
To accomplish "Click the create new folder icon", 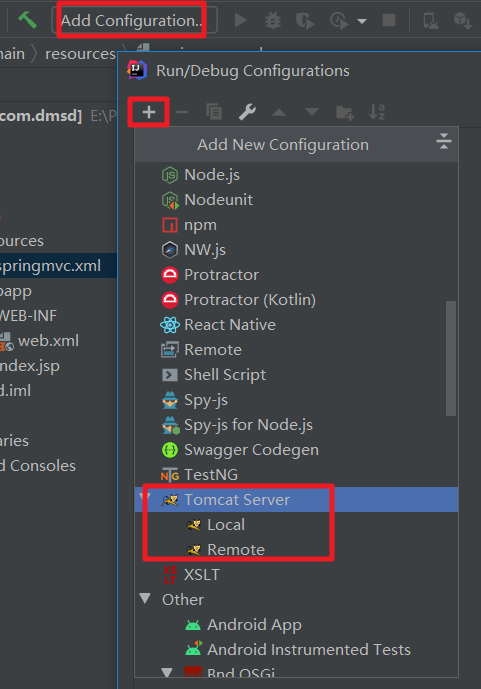I will tap(344, 112).
